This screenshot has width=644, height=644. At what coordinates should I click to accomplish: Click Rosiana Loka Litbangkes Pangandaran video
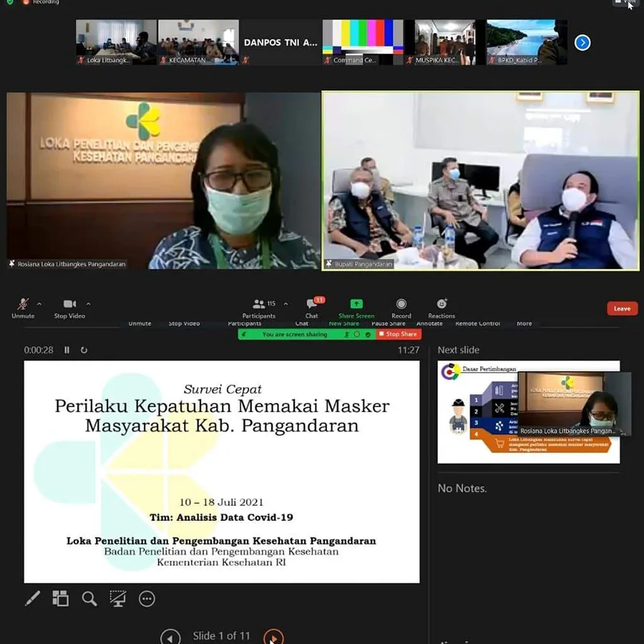(163, 181)
